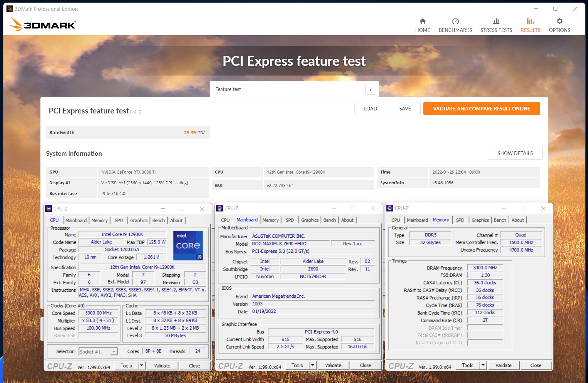The height and width of the screenshot is (383, 588).
Task: Select Mainboard tab in middle CPU-Z window
Action: [x=247, y=220]
